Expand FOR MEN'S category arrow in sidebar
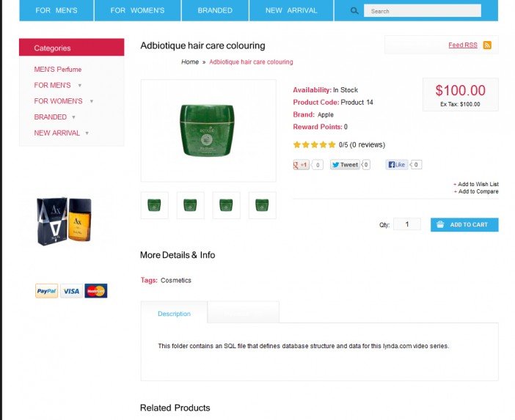 79,86
